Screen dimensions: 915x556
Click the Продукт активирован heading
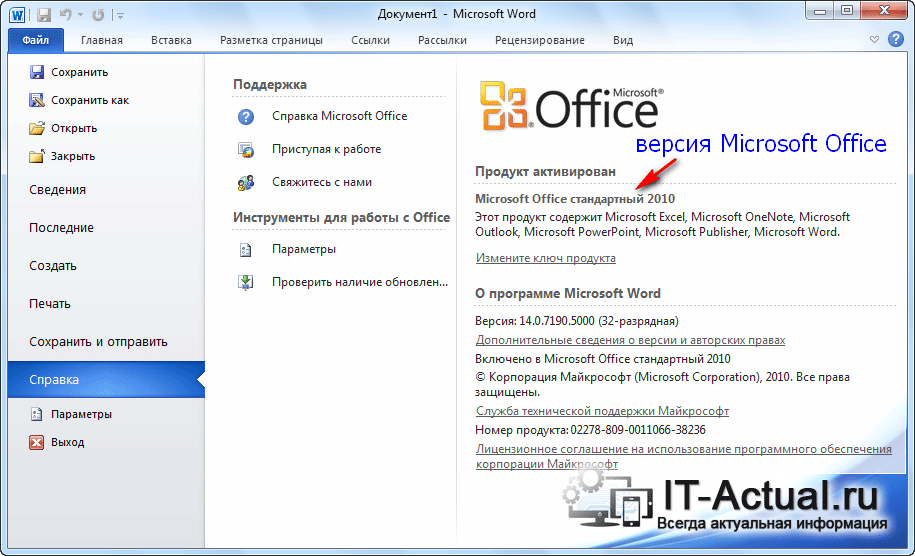click(x=545, y=172)
